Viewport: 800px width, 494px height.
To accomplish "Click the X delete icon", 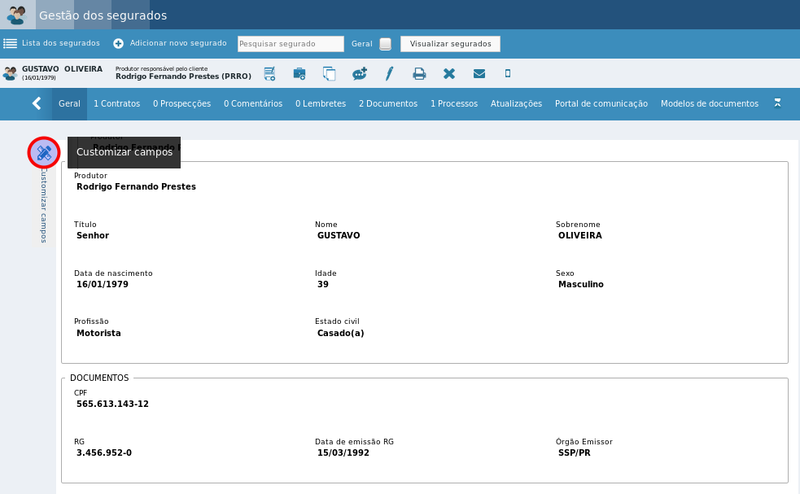I will point(449,73).
